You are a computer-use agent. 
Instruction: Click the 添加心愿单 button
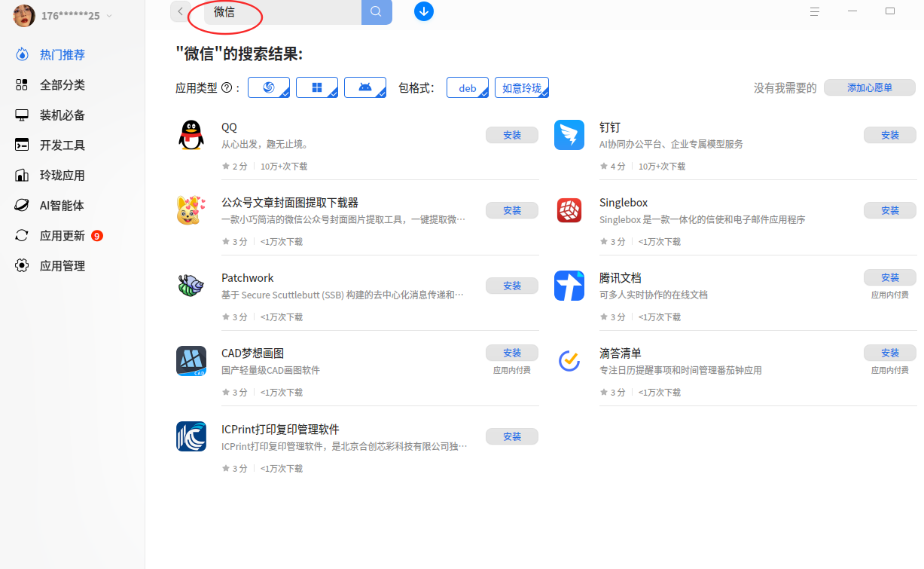click(870, 87)
